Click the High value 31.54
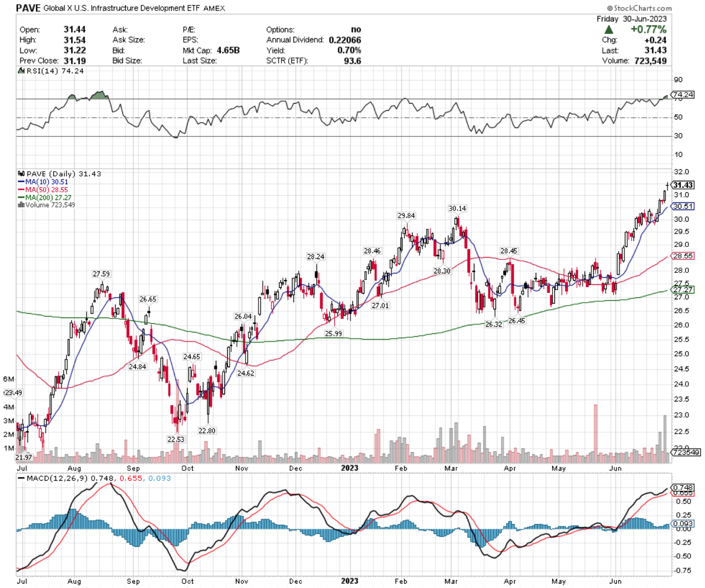 tap(75, 40)
